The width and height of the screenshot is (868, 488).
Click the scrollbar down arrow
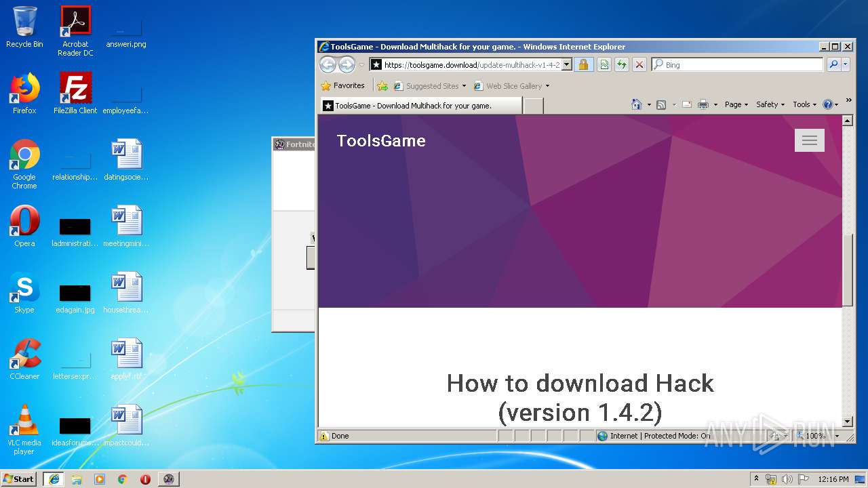pyautogui.click(x=847, y=422)
